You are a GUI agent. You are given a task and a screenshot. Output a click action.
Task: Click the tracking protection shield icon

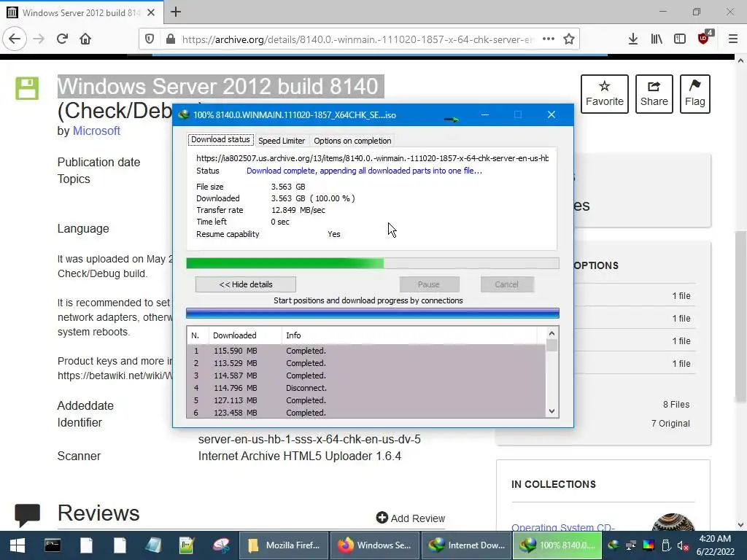(150, 39)
